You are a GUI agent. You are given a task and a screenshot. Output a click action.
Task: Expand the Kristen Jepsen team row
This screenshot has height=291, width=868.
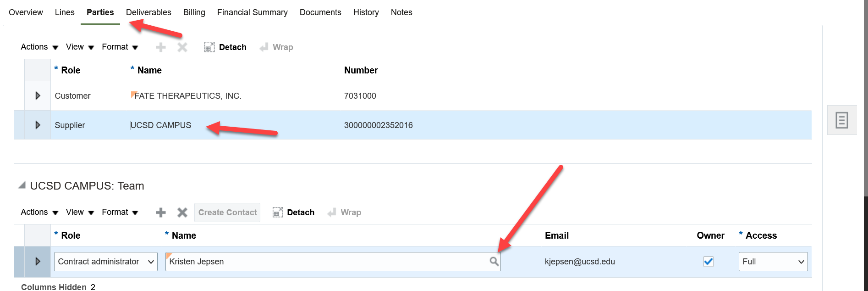(x=38, y=261)
